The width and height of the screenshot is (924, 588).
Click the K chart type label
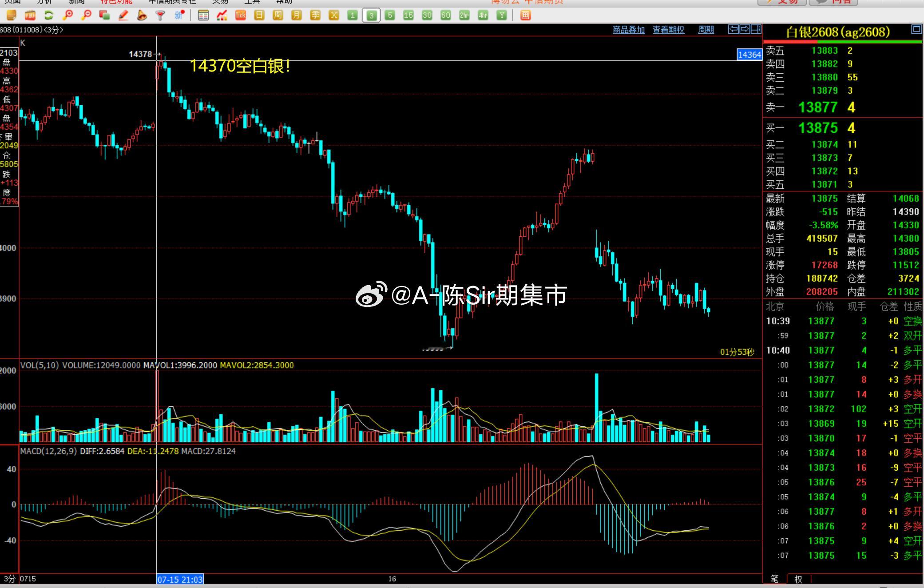(23, 43)
